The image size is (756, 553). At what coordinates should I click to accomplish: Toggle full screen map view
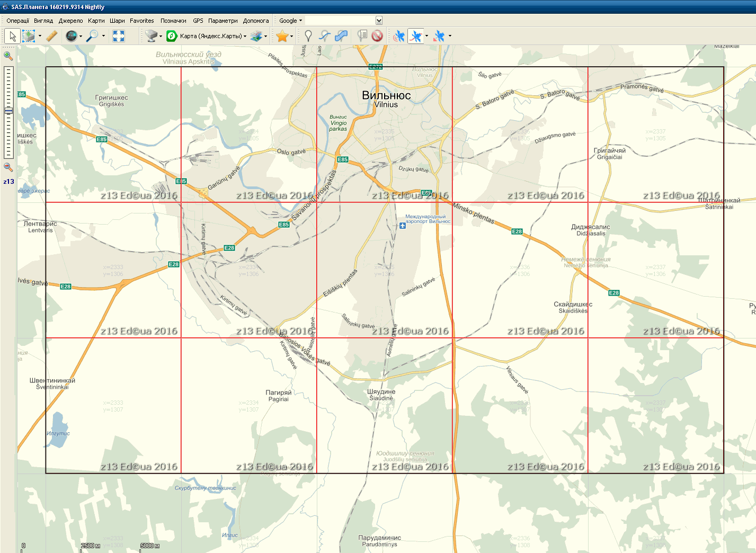[119, 36]
